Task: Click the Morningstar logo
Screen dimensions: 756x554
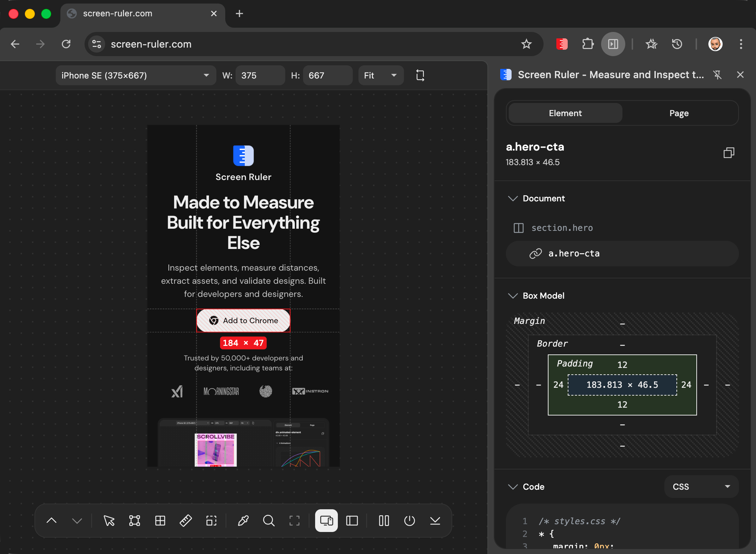Action: (221, 391)
